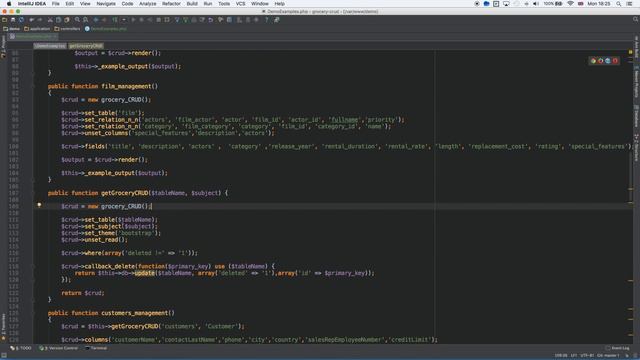Open the Database side panel tab

(x=636, y=116)
